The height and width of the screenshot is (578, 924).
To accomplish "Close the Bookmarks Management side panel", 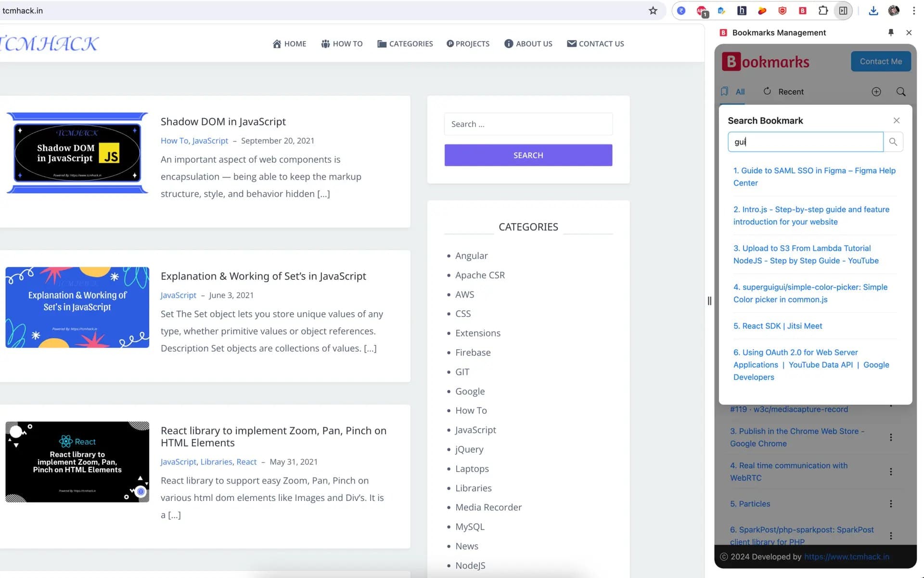I will pos(909,32).
